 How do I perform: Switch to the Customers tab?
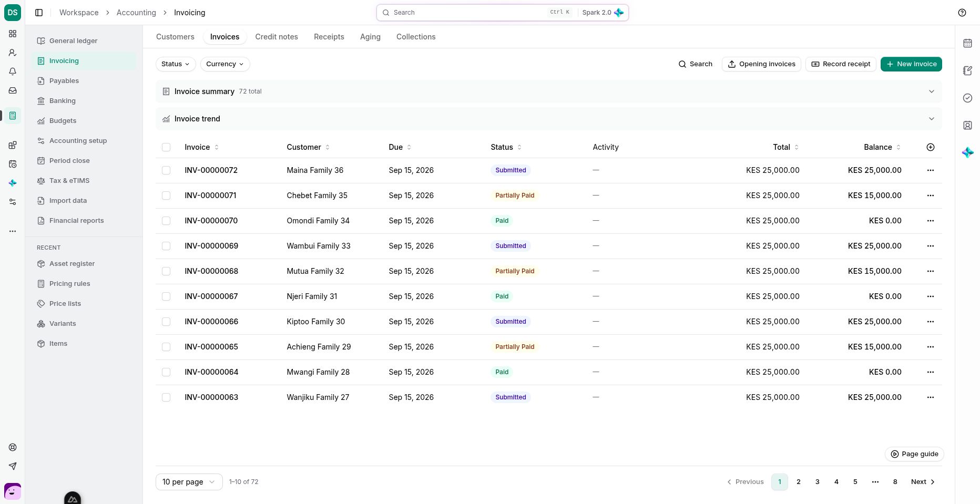click(175, 37)
